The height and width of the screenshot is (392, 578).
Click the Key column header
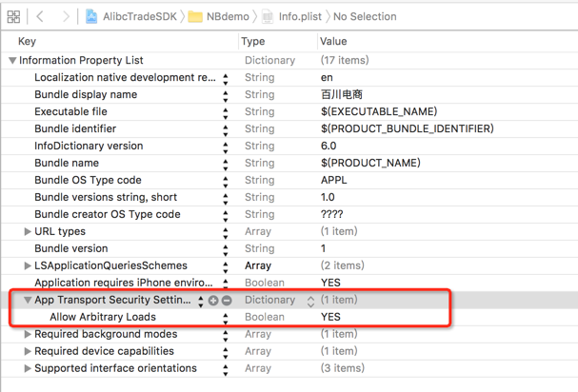[x=27, y=42]
